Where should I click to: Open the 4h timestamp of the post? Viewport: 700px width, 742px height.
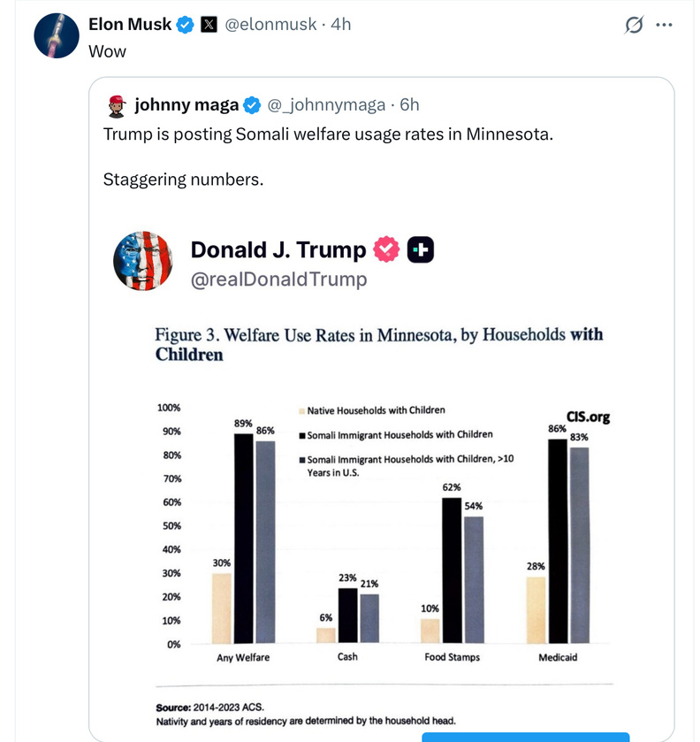(x=340, y=25)
